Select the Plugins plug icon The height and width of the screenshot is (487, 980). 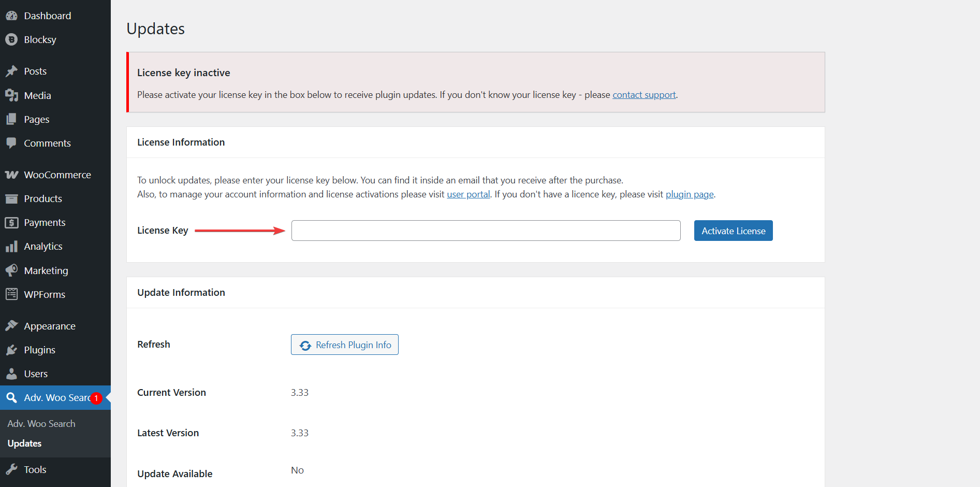pos(11,350)
